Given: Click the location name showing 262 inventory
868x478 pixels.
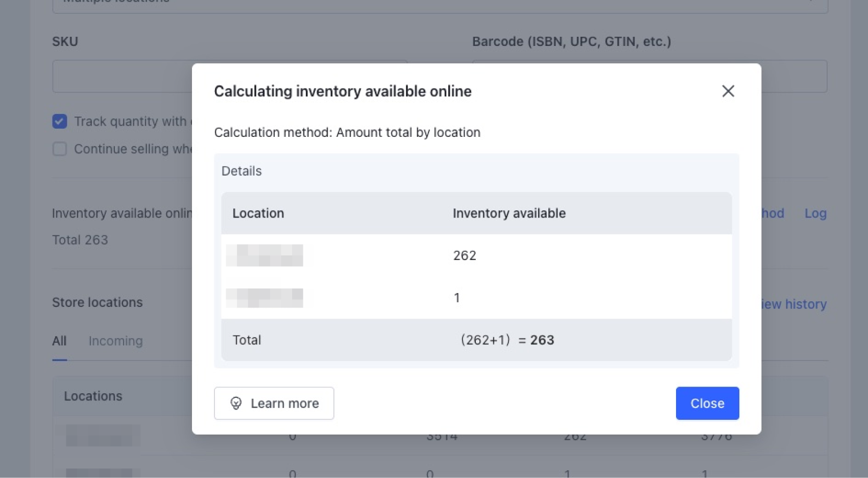Looking at the screenshot, I should coord(264,255).
